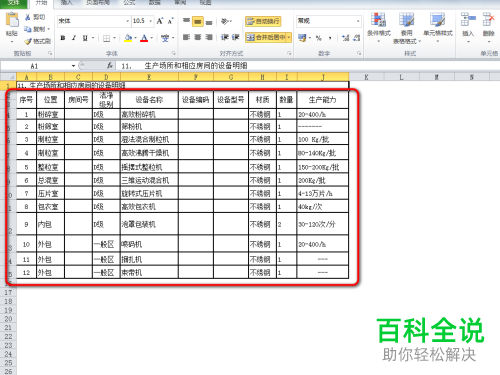The width and height of the screenshot is (500, 375).
Task: Select the header cell "生产能力"
Action: (323, 100)
